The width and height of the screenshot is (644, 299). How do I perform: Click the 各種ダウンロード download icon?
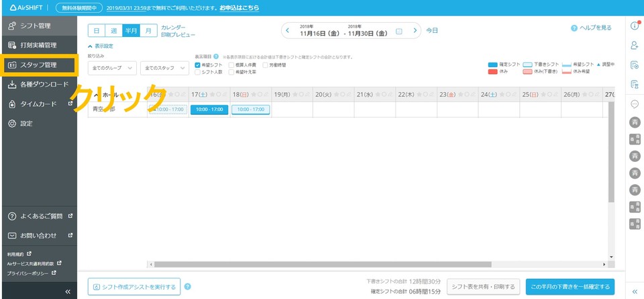pos(12,85)
